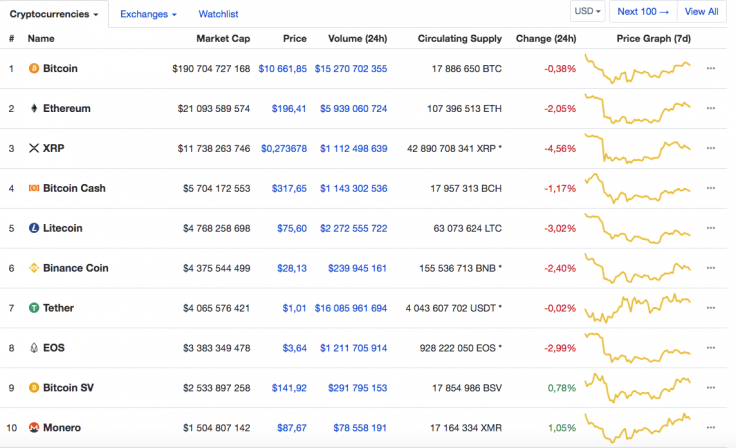This screenshot has height=448, width=736.
Task: Open the Bitcoin Cash name link
Action: [74, 188]
